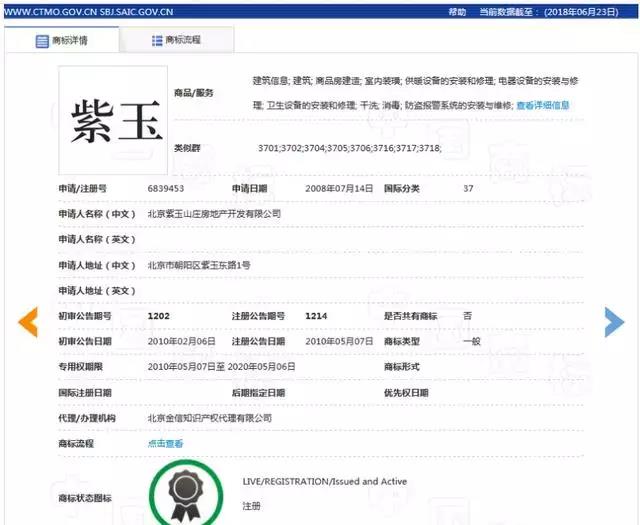Open the 商标详情 tab
640x525 pixels.
click(62, 40)
